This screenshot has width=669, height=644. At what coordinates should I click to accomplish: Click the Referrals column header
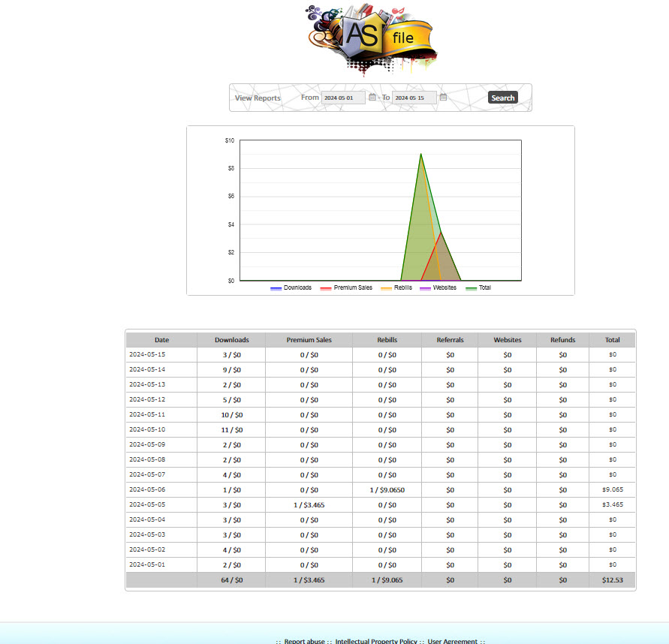pyautogui.click(x=450, y=340)
